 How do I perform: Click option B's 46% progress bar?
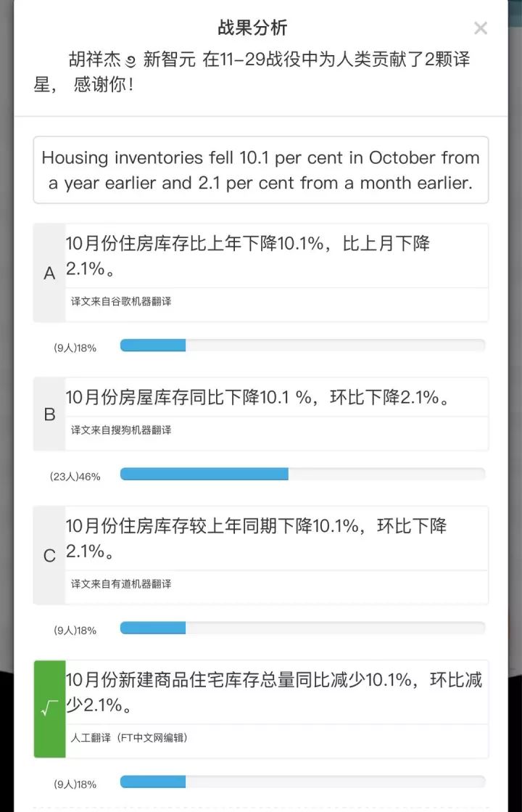pyautogui.click(x=302, y=475)
